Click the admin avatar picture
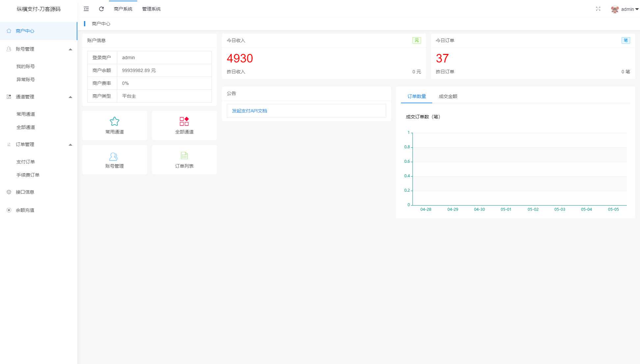The height and width of the screenshot is (364, 640). 614,10
